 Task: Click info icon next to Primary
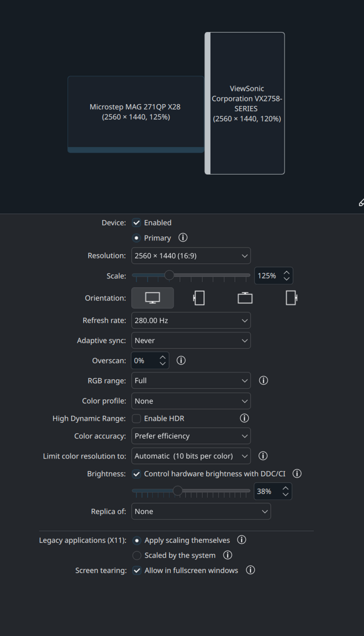[183, 238]
